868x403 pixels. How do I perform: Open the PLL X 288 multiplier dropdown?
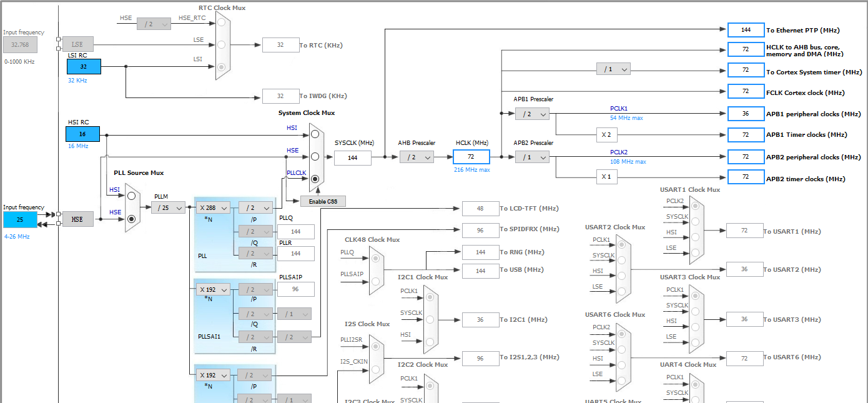click(212, 207)
